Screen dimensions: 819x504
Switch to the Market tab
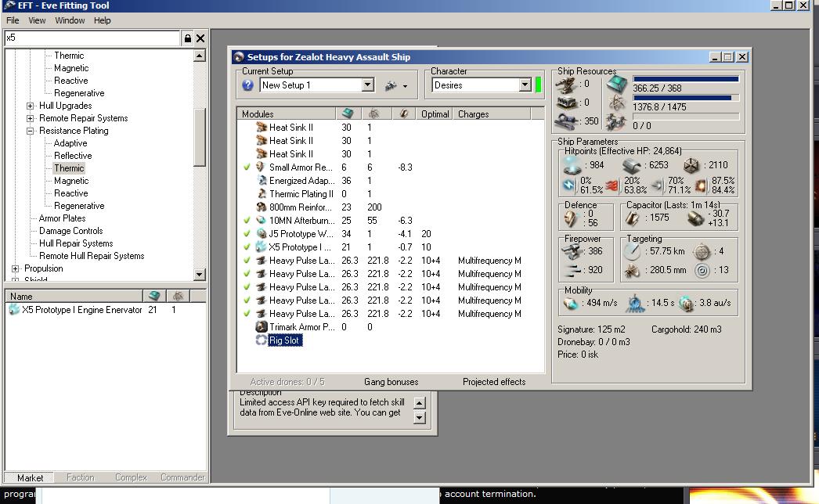pos(30,478)
